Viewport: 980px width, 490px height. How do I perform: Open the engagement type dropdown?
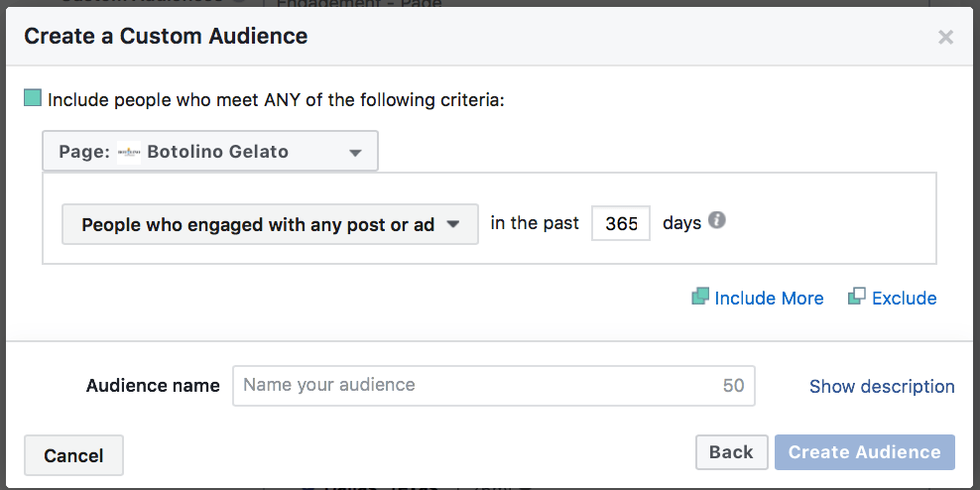(270, 224)
